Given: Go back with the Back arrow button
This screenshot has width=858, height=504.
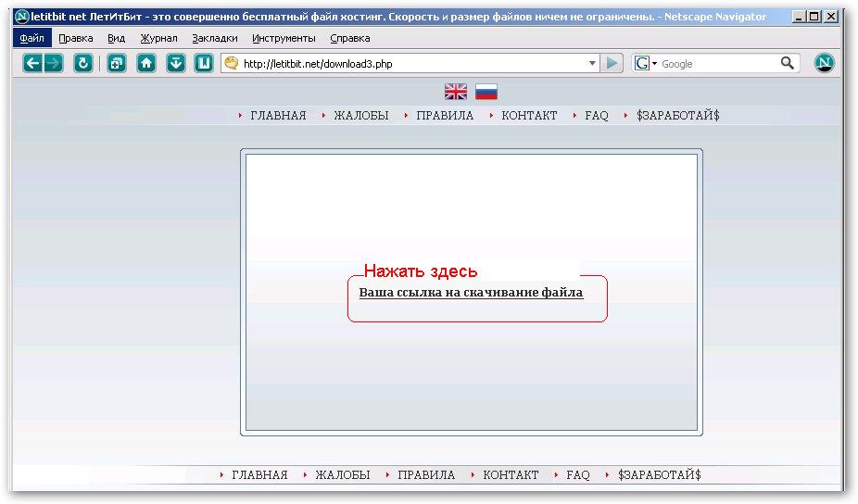Looking at the screenshot, I should [x=32, y=64].
